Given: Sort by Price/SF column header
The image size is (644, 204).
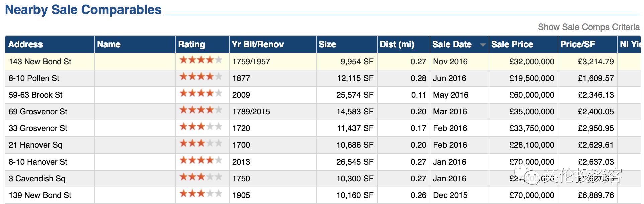Looking at the screenshot, I should click(578, 44).
